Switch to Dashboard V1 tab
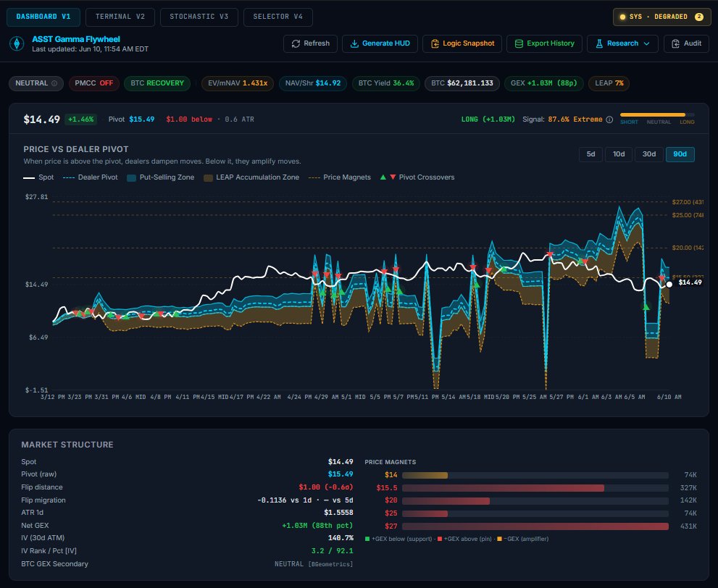This screenshot has height=588, width=718. (43, 17)
